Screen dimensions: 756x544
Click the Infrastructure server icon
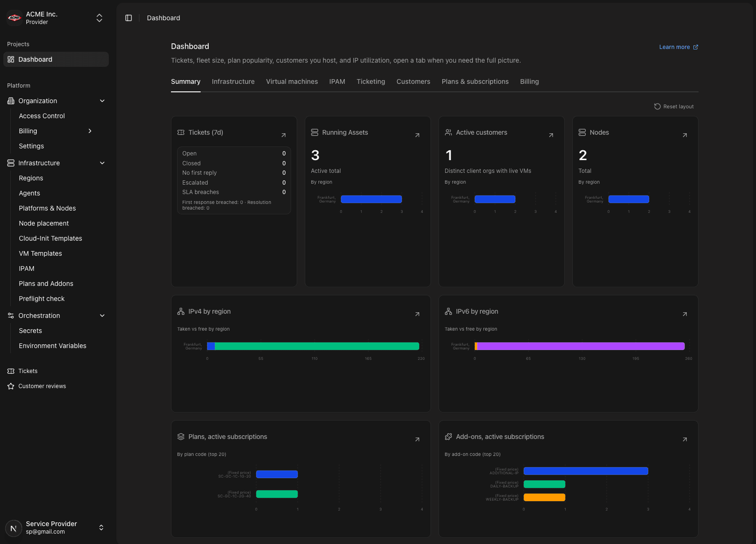pos(11,163)
